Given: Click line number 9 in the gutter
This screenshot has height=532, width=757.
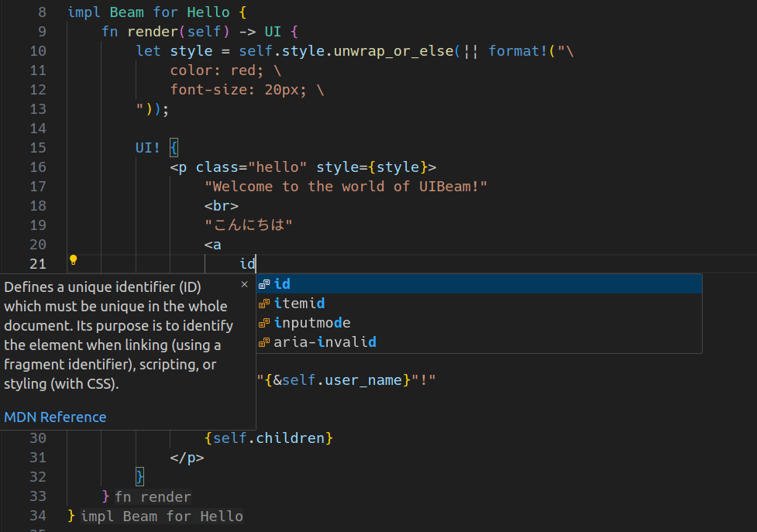Looking at the screenshot, I should 42,32.
